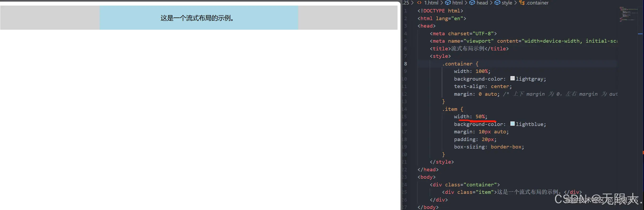The width and height of the screenshot is (644, 210).
Task: Place cursor on html lang="en" line
Action: (442, 19)
